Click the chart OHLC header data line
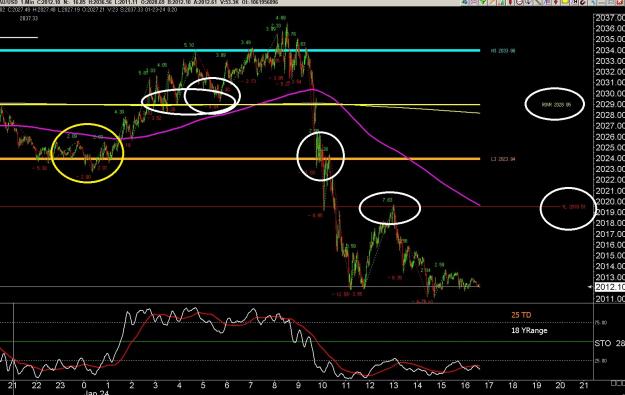Screen dimensions: 625x395 pyautogui.click(x=88, y=10)
